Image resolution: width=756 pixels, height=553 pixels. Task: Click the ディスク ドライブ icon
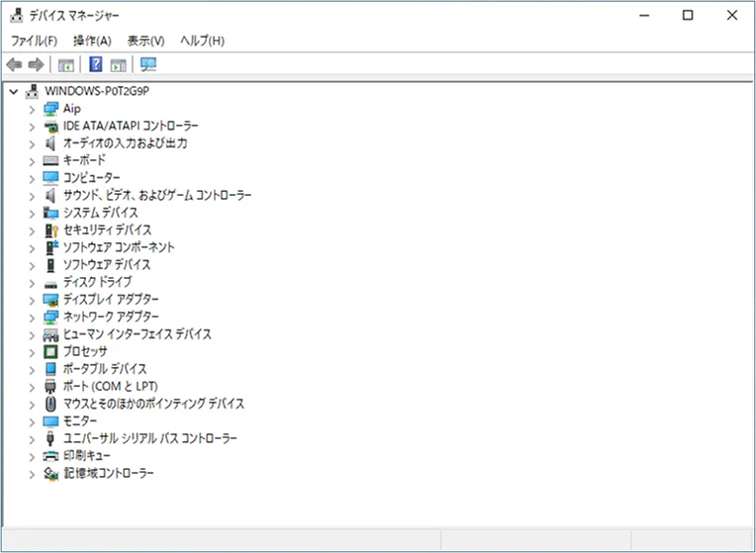pos(50,284)
